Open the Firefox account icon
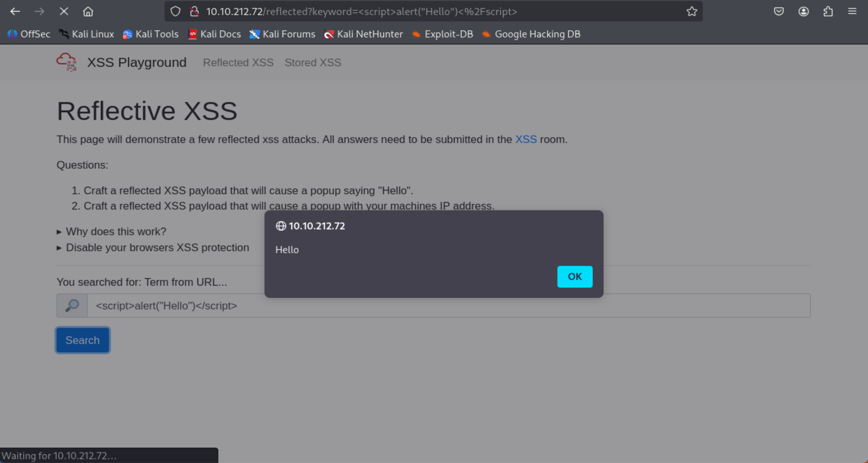This screenshot has width=868, height=463. coord(803,11)
